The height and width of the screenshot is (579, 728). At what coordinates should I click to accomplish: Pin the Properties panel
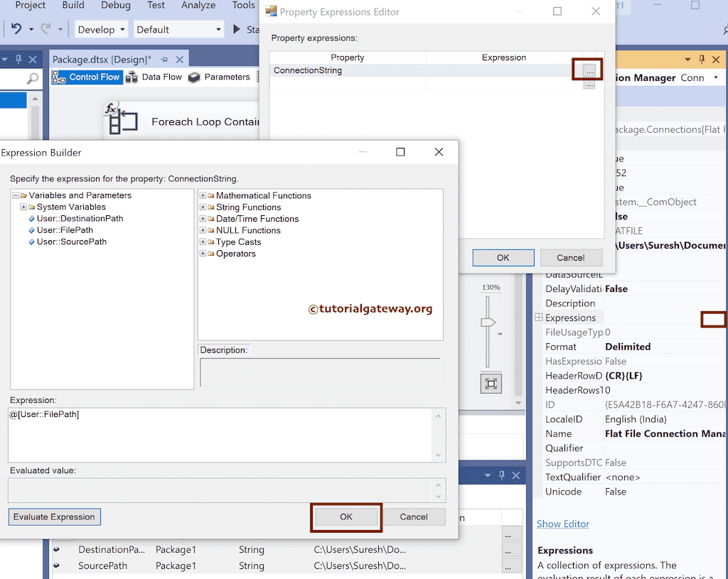702,60
